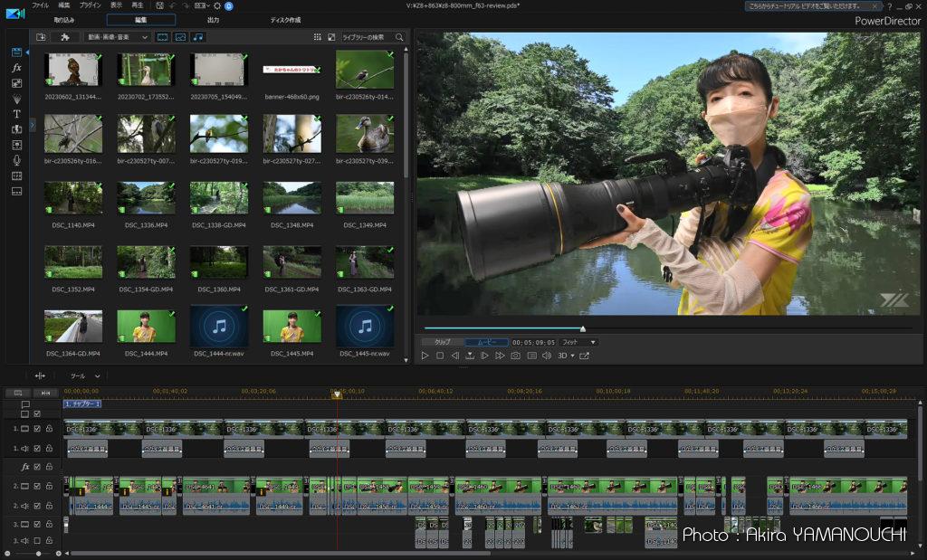Lock the fx effect track
This screenshot has height=560, width=927.
coord(49,467)
